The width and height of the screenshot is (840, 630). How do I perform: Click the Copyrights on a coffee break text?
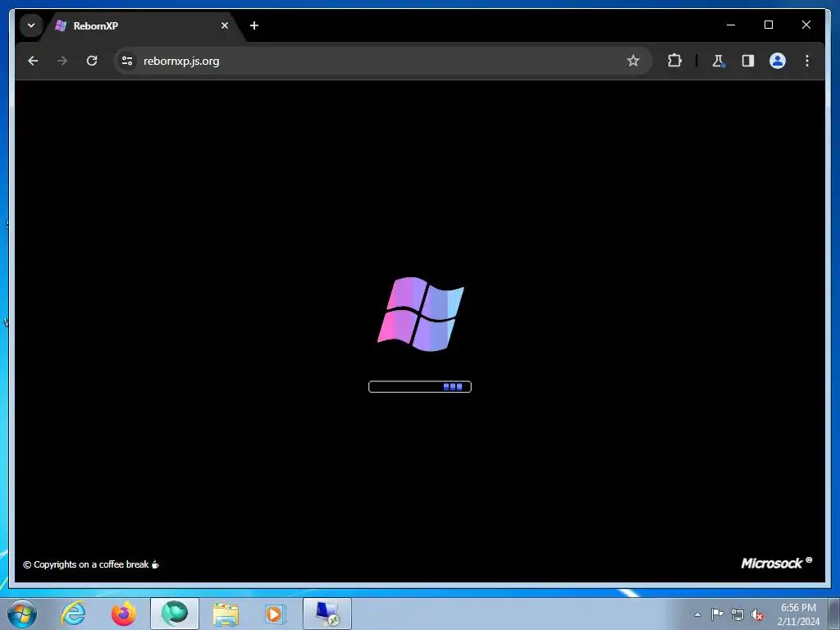click(x=91, y=564)
